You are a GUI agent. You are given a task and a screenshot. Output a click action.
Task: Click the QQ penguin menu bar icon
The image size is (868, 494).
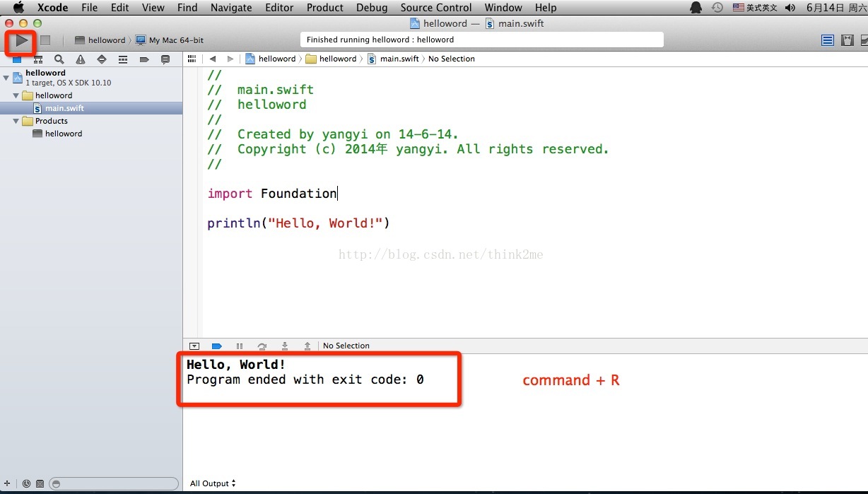pos(696,8)
